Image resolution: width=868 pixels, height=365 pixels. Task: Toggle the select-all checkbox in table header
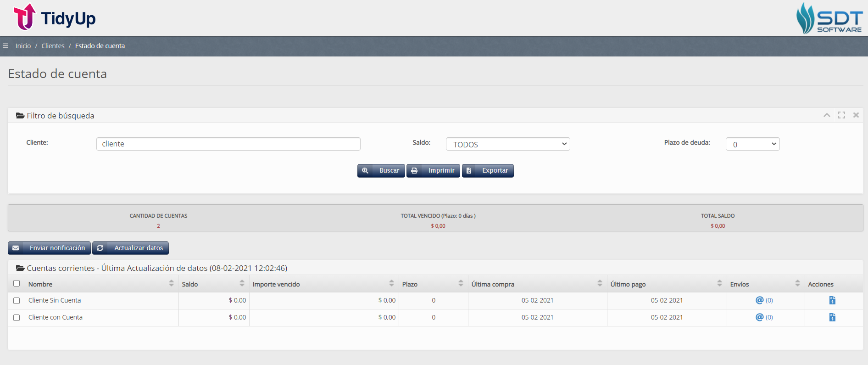(17, 283)
